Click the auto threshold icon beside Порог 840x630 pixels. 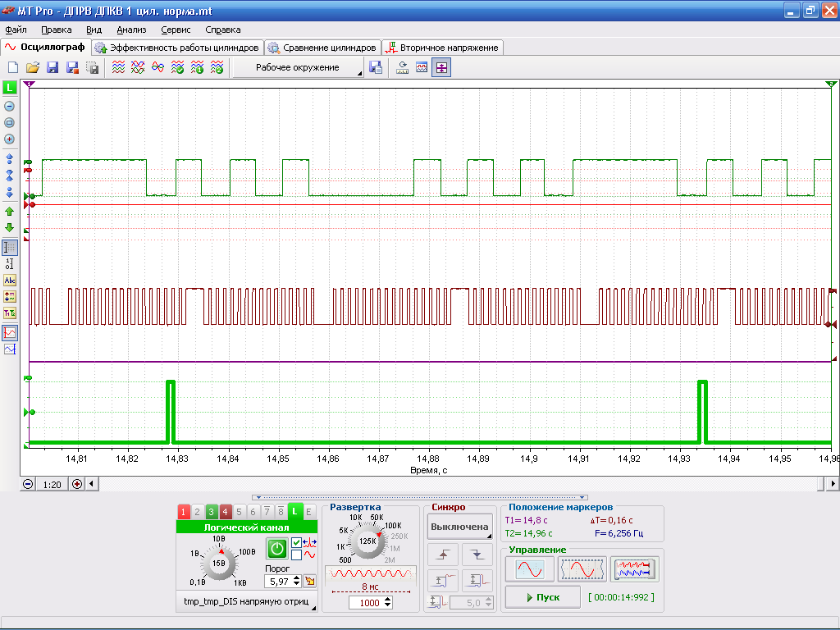(x=309, y=582)
